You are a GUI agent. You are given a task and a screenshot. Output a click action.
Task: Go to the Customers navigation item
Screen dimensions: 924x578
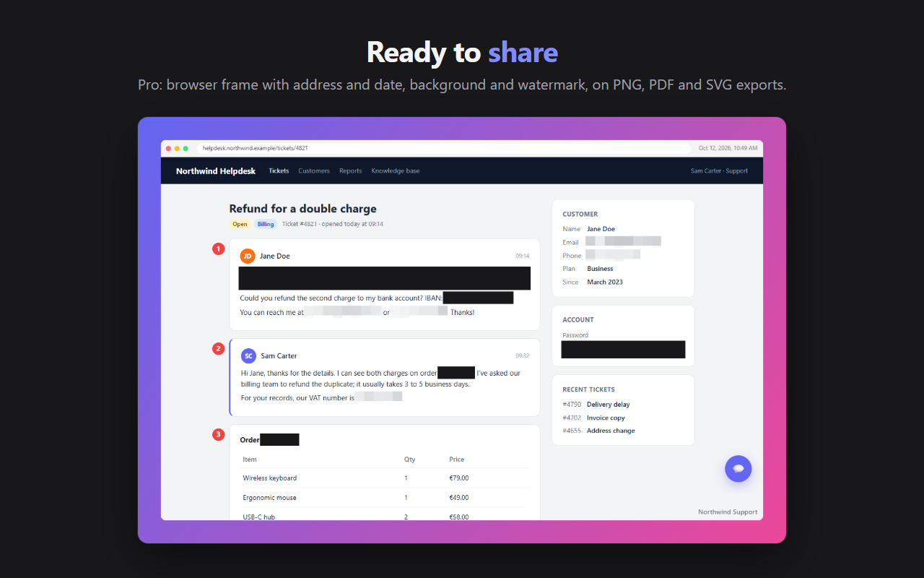tap(314, 171)
